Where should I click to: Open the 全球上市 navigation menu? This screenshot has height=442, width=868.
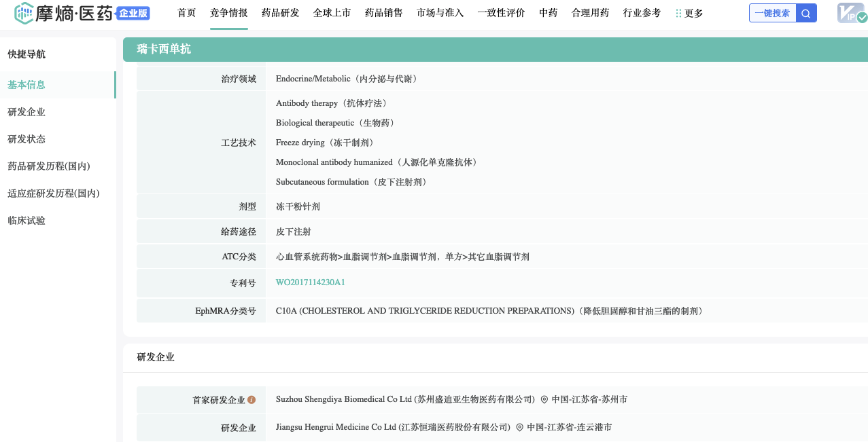332,13
